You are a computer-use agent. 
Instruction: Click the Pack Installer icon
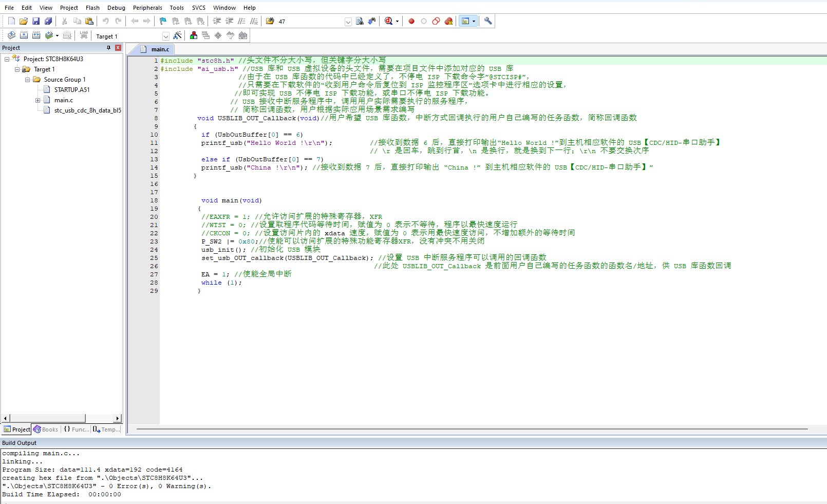[243, 35]
